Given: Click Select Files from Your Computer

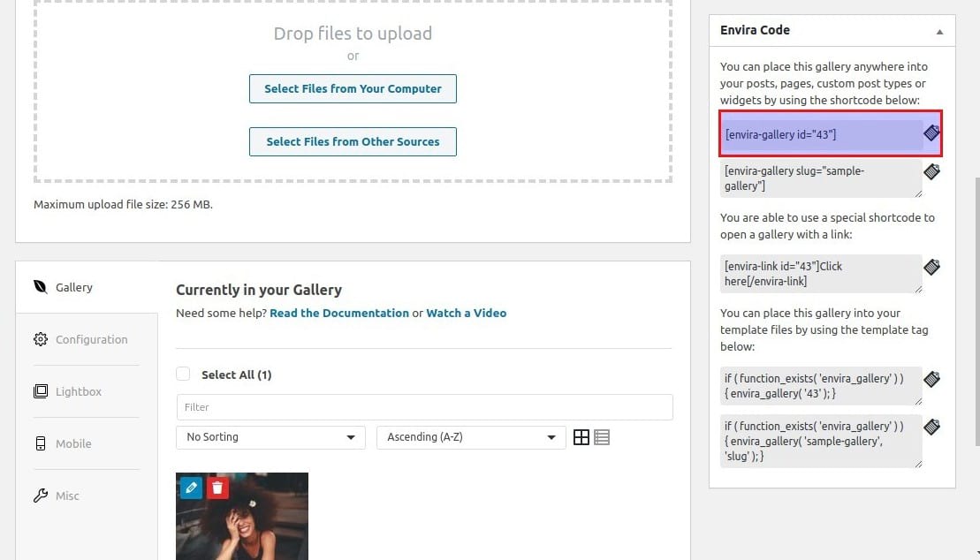Looking at the screenshot, I should (x=353, y=89).
